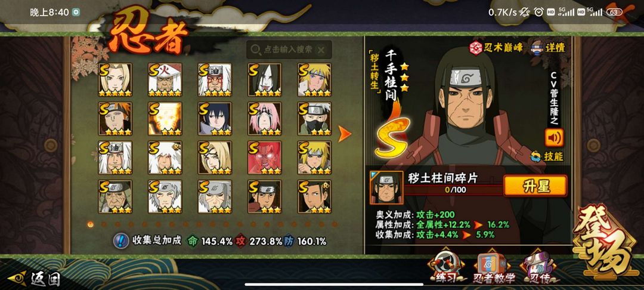Tap the 秽土柱间碎片 fragment icon
Image resolution: width=644 pixels, height=290 pixels.
point(386,188)
